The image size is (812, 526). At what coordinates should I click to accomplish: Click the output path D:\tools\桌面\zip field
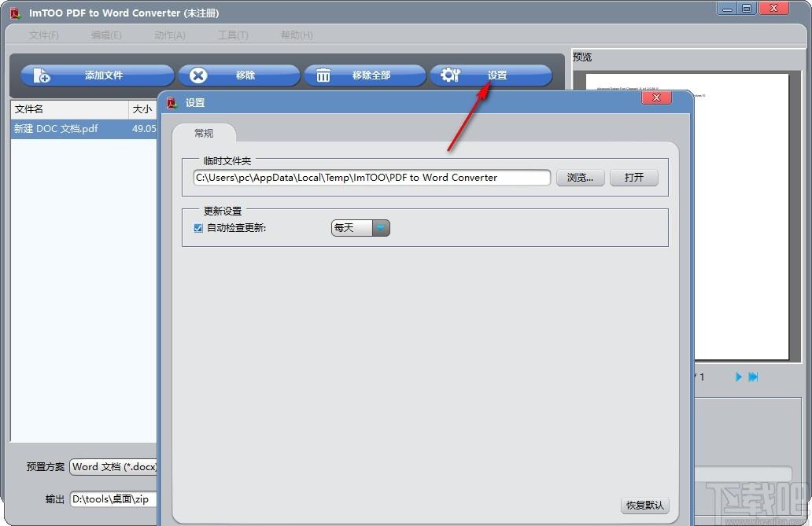[x=113, y=499]
